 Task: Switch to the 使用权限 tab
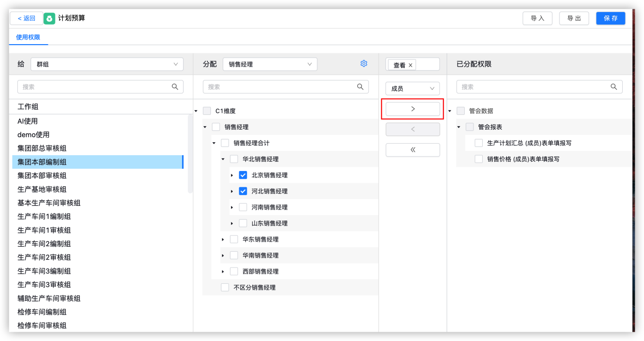28,37
